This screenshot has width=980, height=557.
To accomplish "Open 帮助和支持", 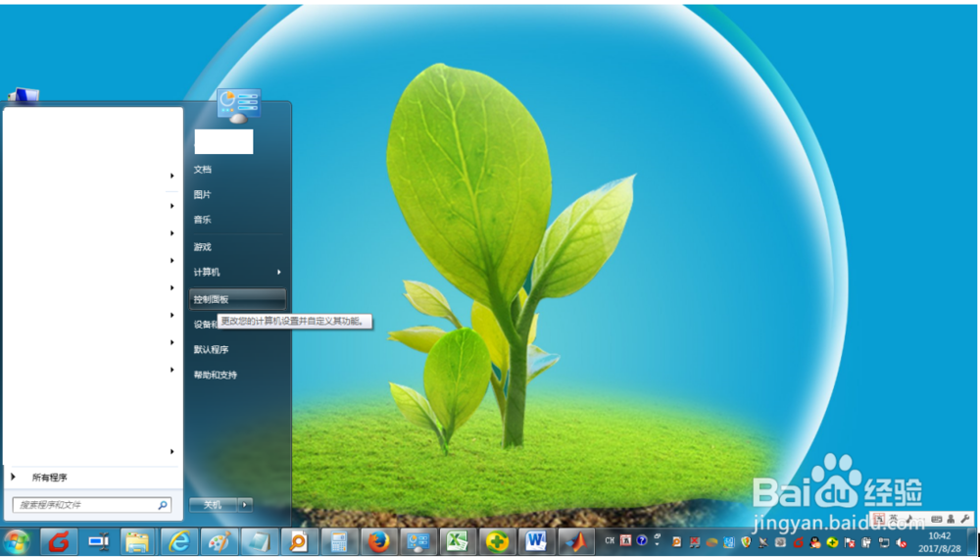I will [x=216, y=375].
